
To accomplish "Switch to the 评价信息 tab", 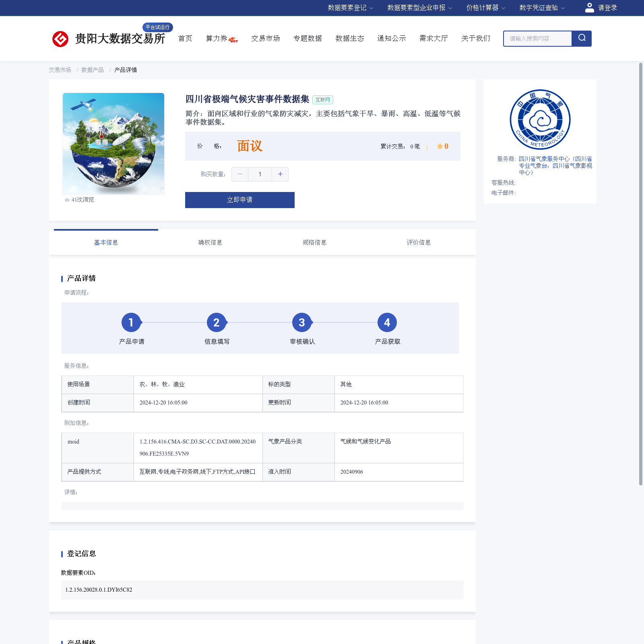I will (x=419, y=242).
